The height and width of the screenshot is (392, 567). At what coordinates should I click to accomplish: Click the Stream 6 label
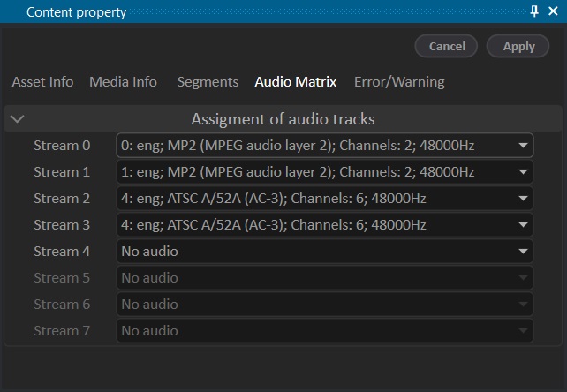click(x=62, y=305)
